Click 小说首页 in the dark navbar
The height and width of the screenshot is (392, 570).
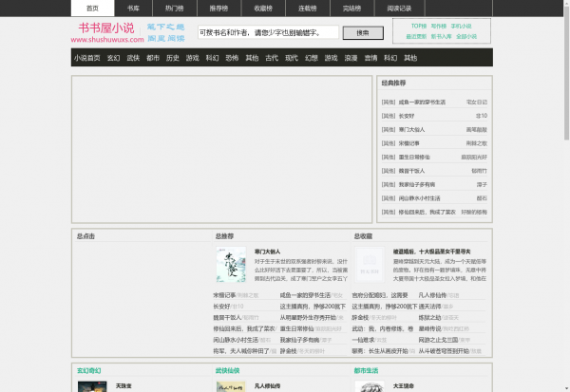pos(87,58)
